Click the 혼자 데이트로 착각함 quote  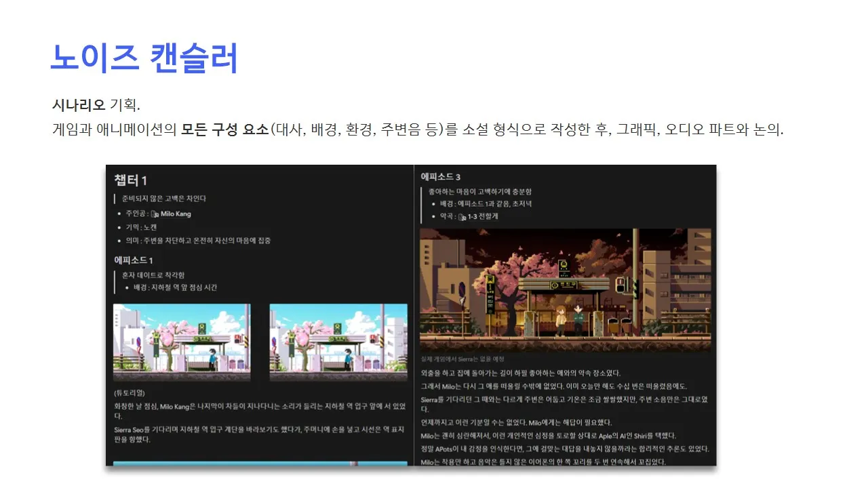[153, 275]
